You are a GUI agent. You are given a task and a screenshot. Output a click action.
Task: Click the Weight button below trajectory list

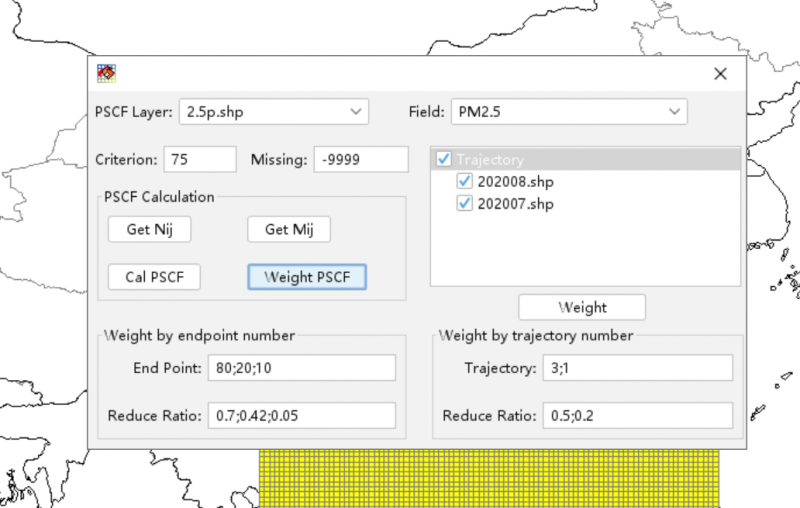click(582, 307)
